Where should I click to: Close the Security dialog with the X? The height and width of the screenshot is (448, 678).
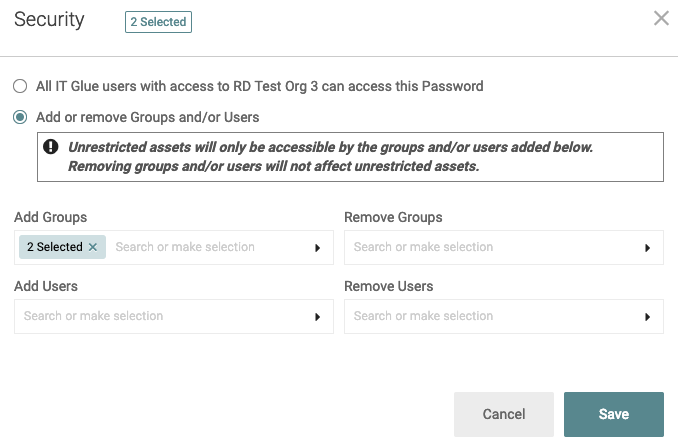tap(660, 18)
